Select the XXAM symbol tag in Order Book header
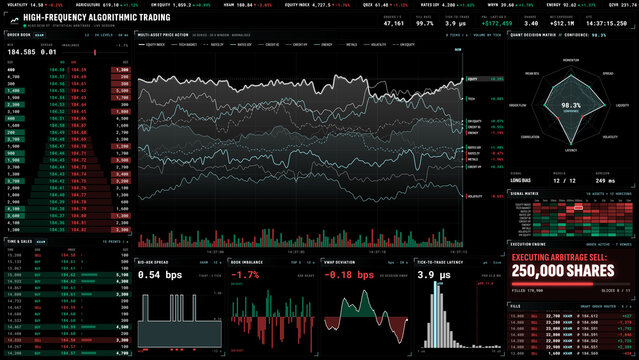 click(40, 35)
